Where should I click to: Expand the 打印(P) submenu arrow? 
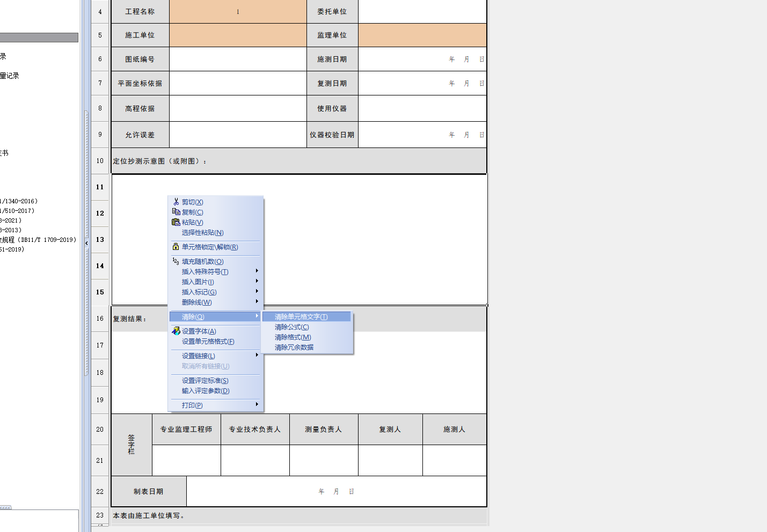[x=257, y=404]
